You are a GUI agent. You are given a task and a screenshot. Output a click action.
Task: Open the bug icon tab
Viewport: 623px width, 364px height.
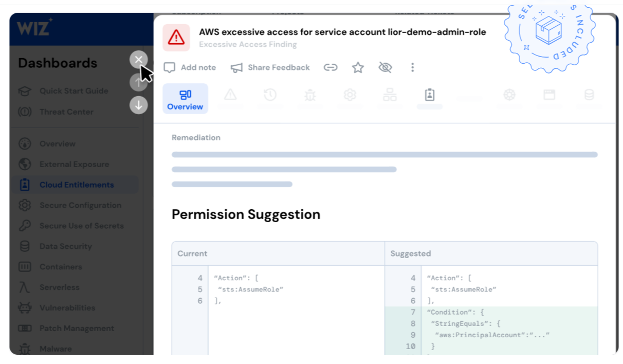coord(310,95)
